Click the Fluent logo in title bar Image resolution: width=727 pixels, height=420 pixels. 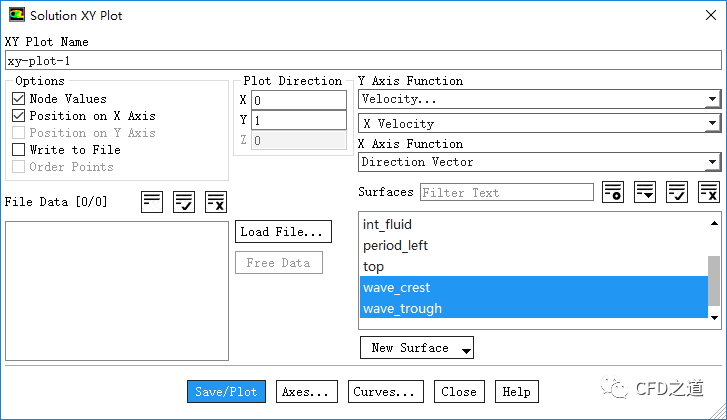click(x=16, y=15)
